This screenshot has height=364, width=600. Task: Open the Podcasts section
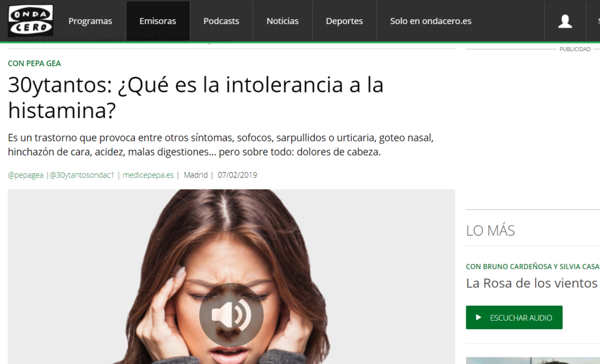click(221, 20)
